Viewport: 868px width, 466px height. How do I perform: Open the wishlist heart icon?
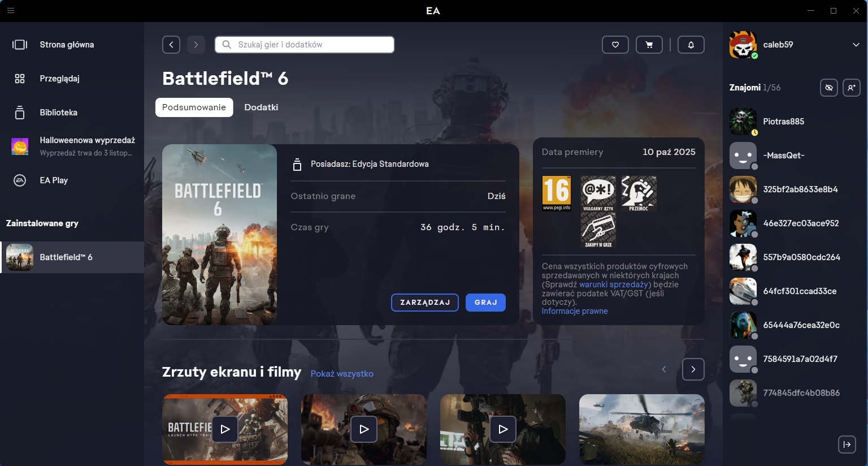pyautogui.click(x=615, y=45)
